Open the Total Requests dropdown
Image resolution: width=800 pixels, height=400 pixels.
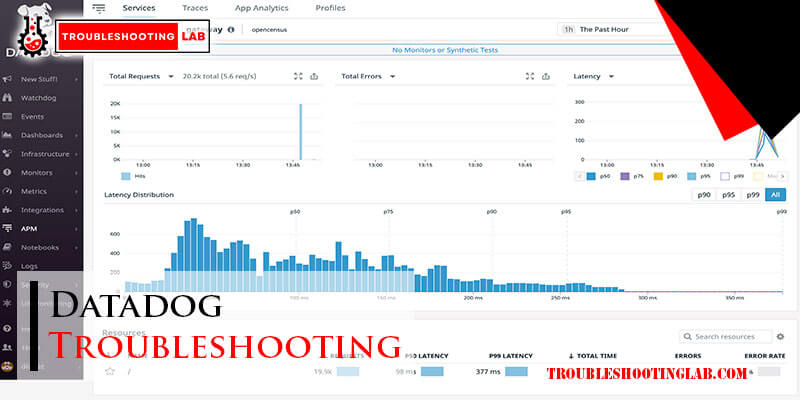pyautogui.click(x=171, y=76)
